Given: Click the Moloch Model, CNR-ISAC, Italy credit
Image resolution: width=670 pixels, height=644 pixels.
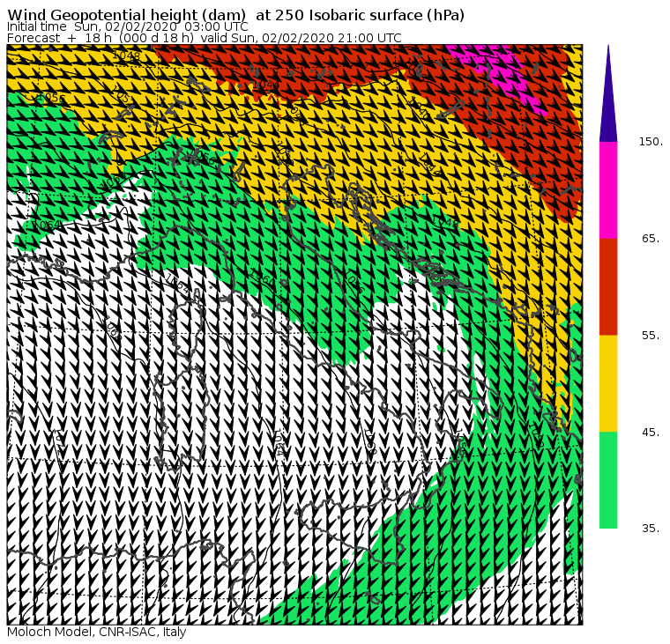Looking at the screenshot, I should click(x=97, y=632).
